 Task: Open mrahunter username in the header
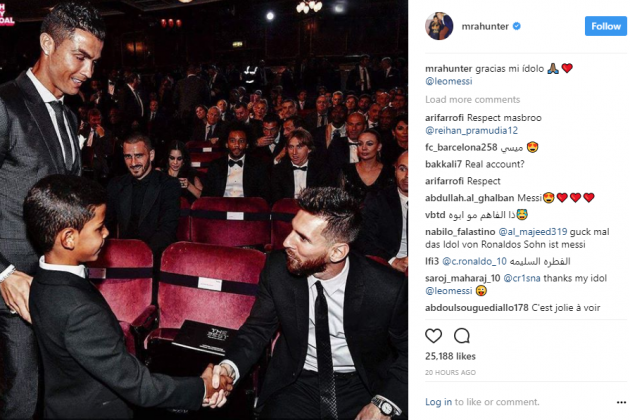click(x=485, y=27)
